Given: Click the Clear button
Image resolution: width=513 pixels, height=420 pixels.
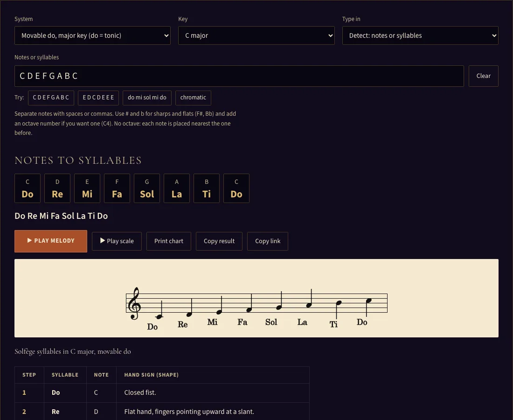Looking at the screenshot, I should tap(483, 76).
